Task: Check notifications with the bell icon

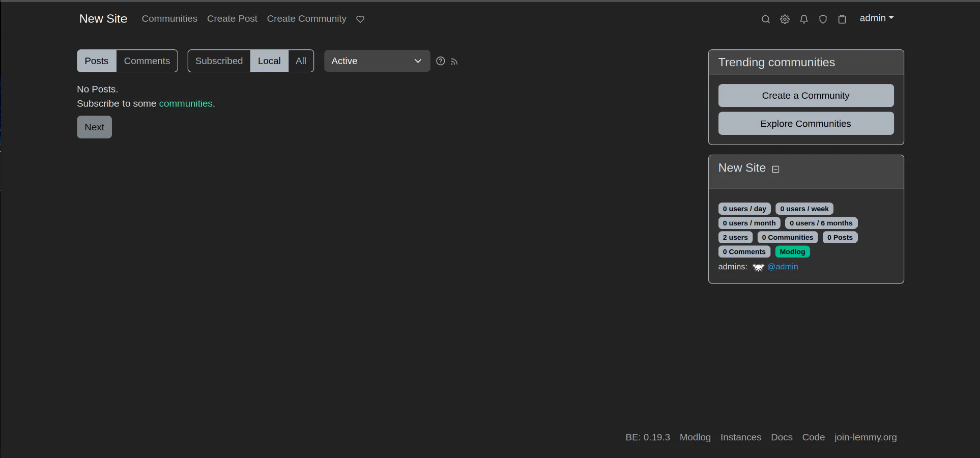Action: pyautogui.click(x=803, y=19)
